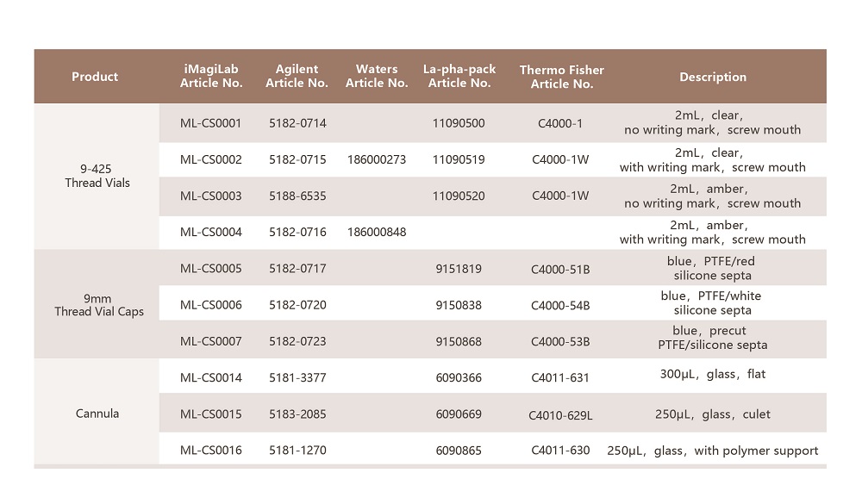Screen dimensions: 862x504
Task: Select the Thermo Fisher Article No. header
Action: click(x=561, y=77)
